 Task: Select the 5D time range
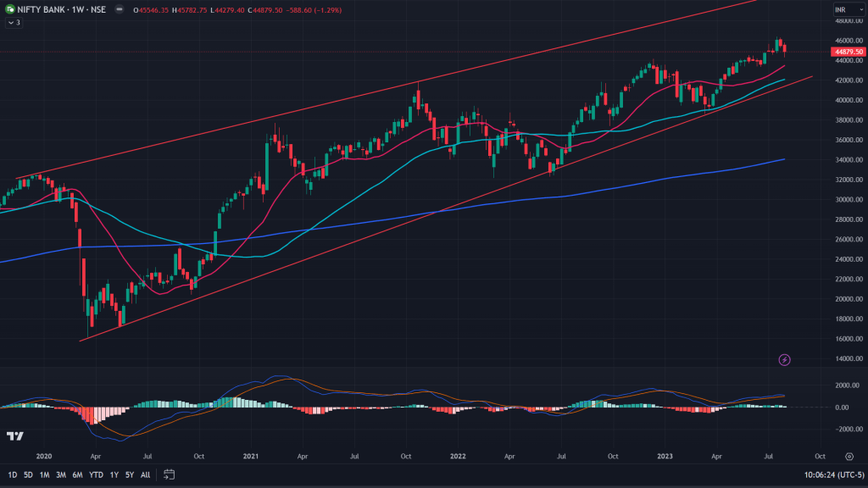[x=28, y=474]
